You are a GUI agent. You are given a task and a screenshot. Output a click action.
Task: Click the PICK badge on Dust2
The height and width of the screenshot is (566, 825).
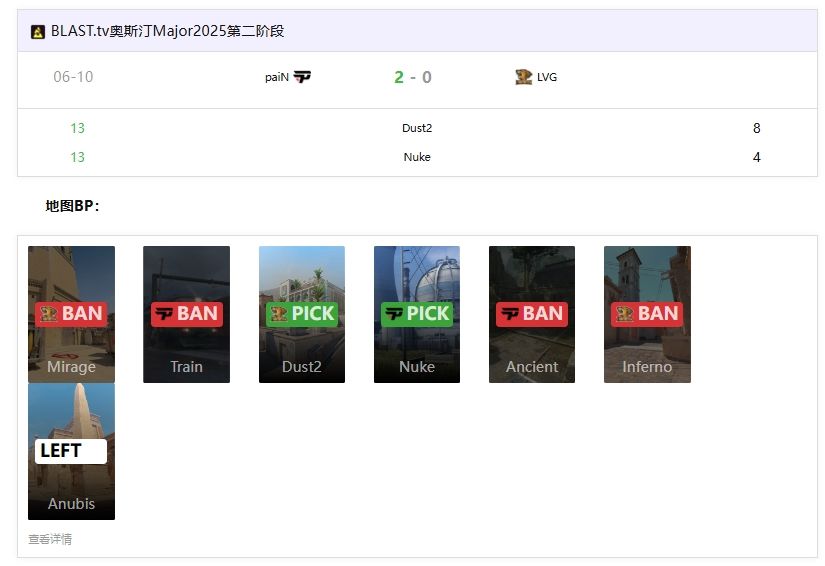point(302,314)
